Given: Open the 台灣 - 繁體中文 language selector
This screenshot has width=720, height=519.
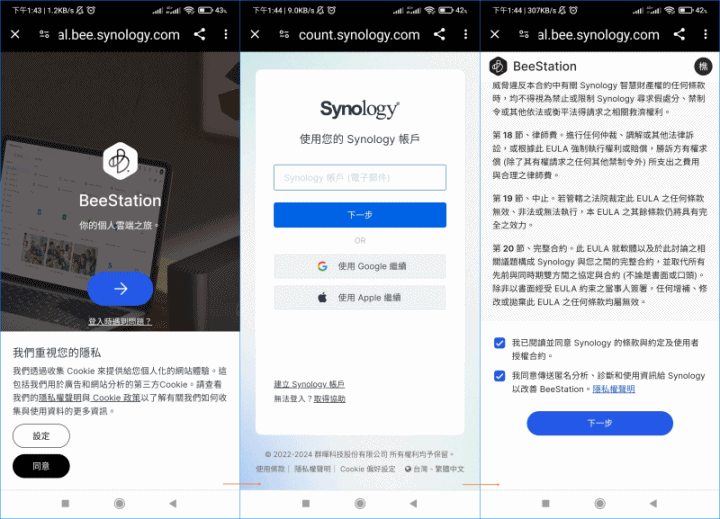Looking at the screenshot, I should (434, 469).
